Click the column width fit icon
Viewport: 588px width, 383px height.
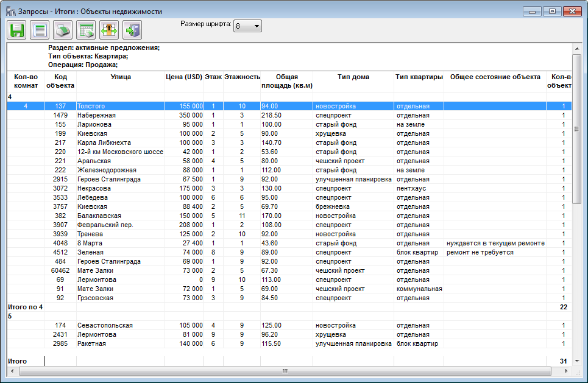tap(110, 29)
